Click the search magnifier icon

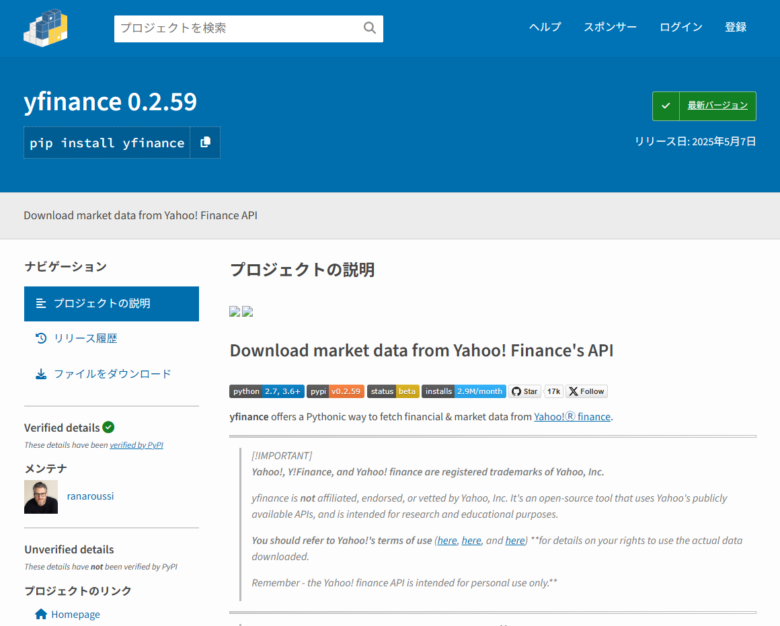(370, 28)
